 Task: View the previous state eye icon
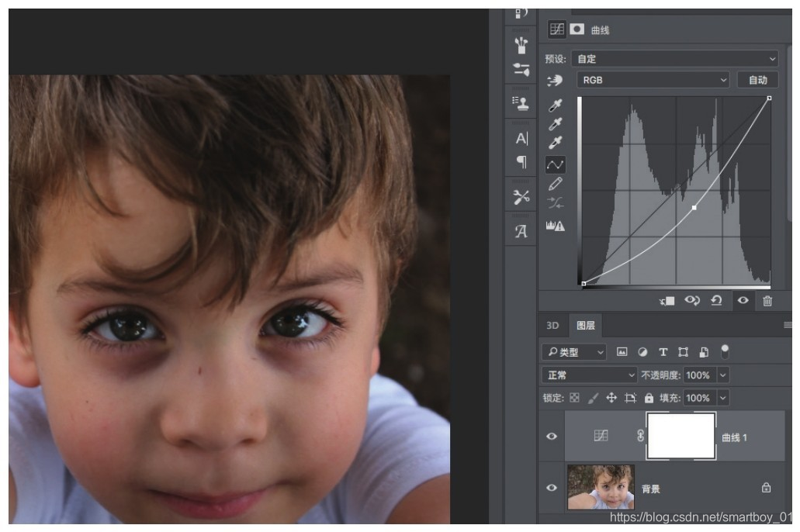click(x=692, y=300)
